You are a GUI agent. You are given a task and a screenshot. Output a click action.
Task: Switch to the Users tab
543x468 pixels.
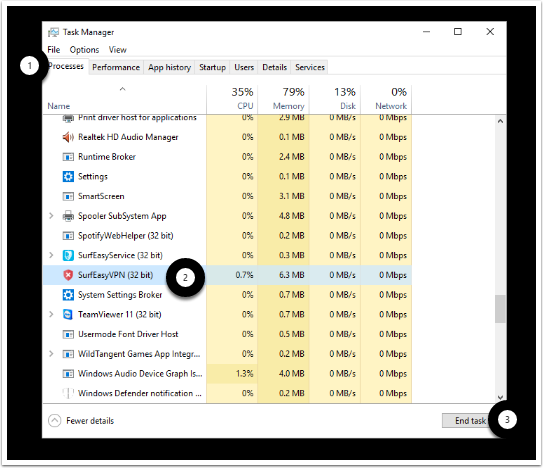(x=244, y=67)
